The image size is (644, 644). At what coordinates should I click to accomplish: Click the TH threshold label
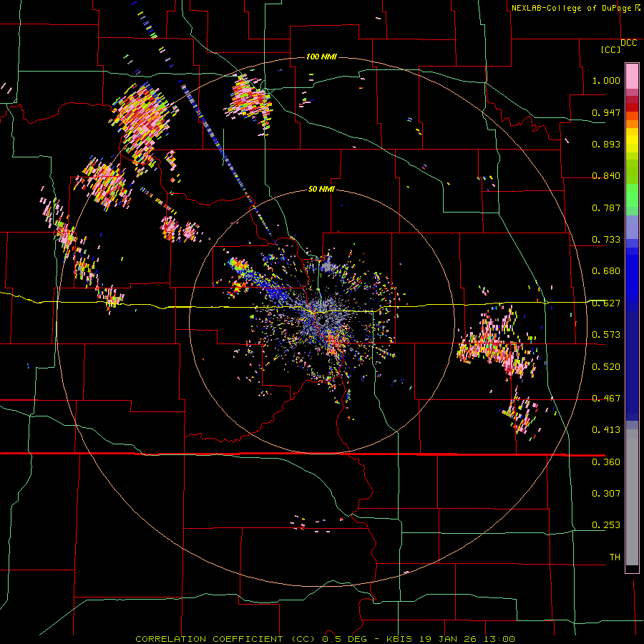pos(615,557)
